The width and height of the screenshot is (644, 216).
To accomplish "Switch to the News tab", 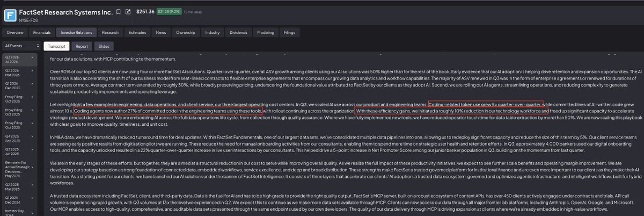I will coord(161,33).
